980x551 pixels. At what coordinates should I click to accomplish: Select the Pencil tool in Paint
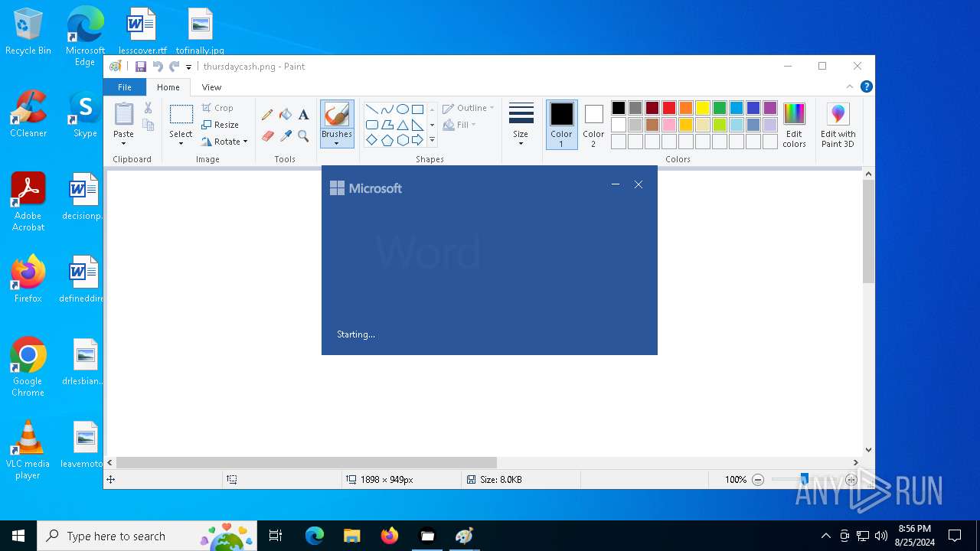tap(267, 115)
